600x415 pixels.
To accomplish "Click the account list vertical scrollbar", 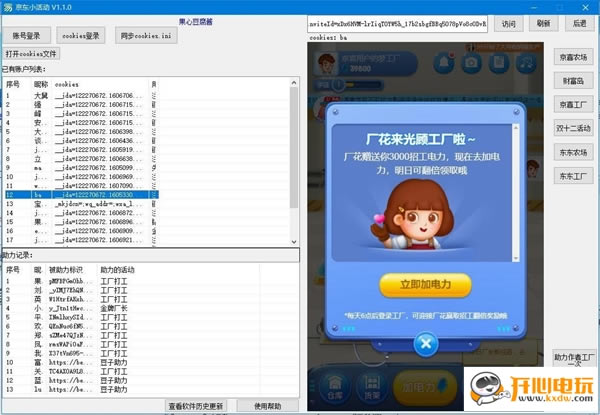I will (x=294, y=150).
